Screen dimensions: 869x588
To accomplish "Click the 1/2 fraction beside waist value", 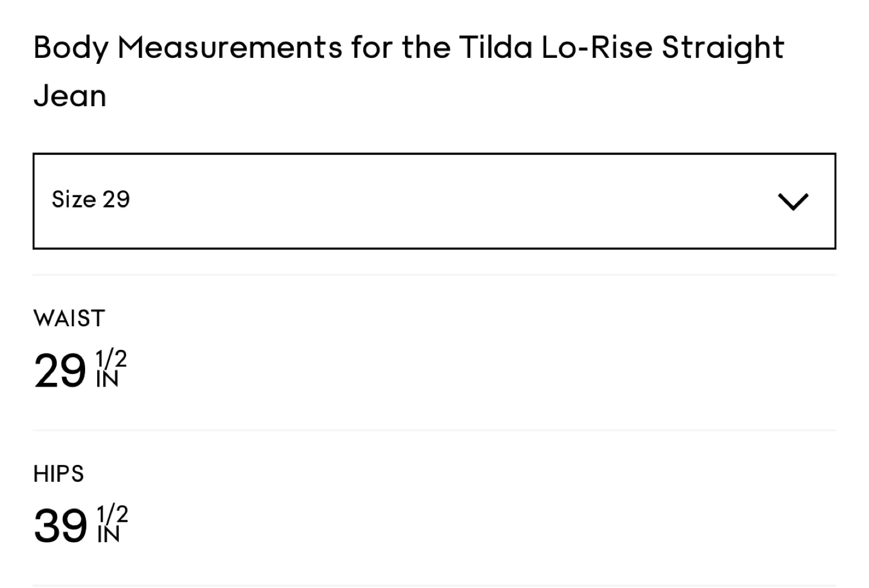I will click(111, 359).
